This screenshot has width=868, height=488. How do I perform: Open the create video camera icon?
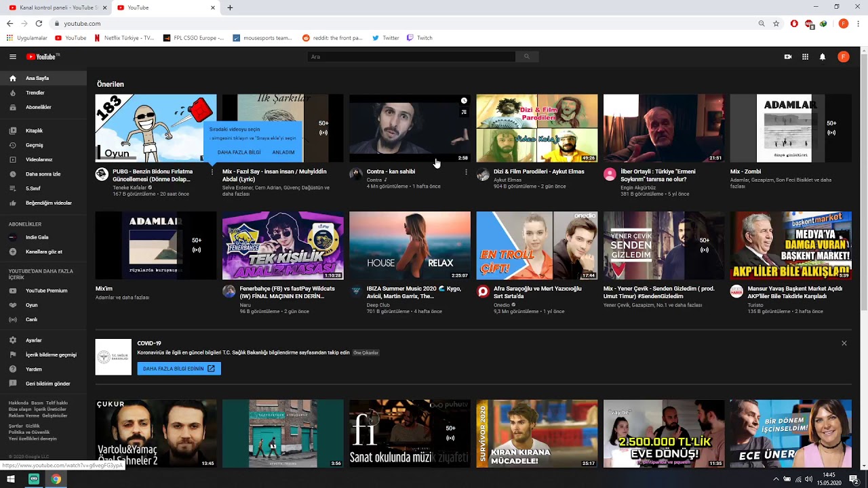coord(788,57)
